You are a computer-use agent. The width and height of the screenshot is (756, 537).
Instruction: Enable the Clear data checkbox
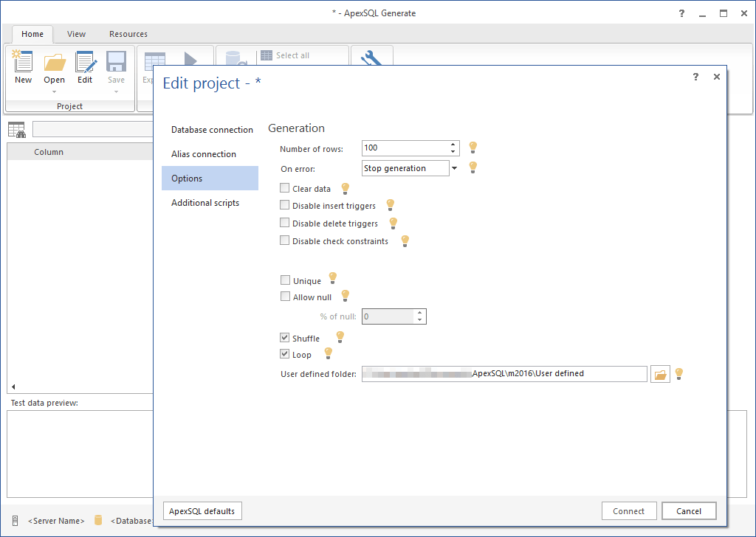pos(284,188)
